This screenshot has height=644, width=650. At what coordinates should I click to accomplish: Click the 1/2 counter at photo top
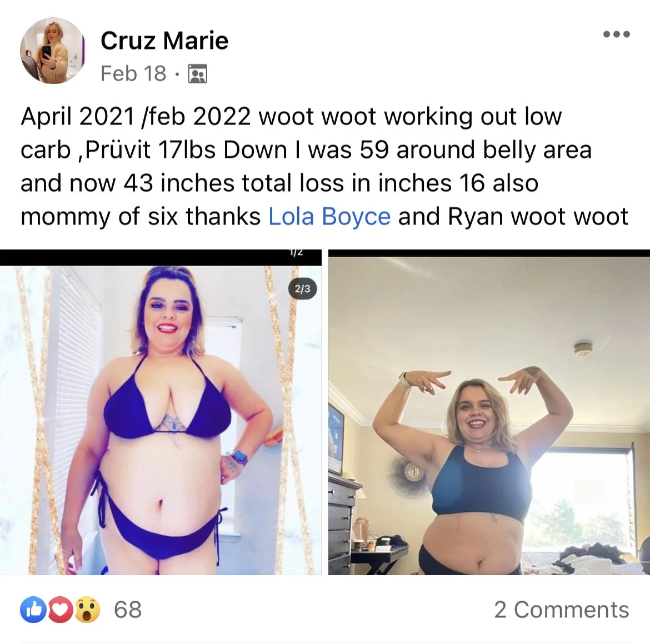296,252
